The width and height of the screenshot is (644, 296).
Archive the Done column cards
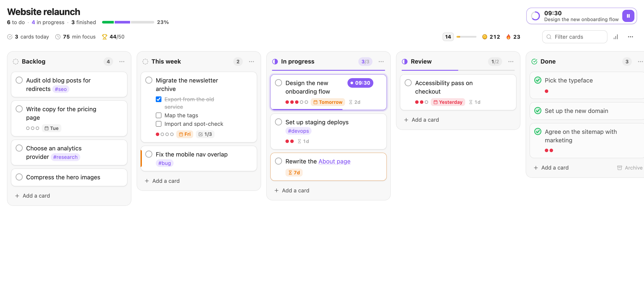[630, 168]
